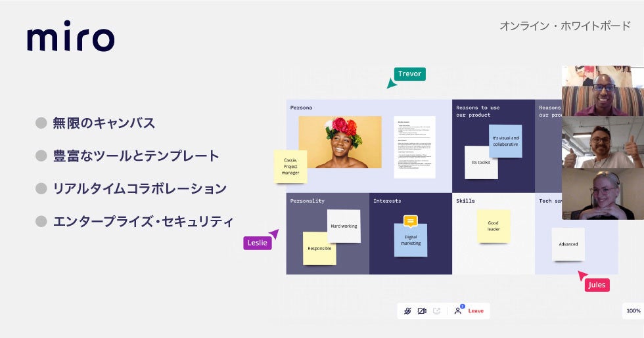Image resolution: width=644 pixels, height=338 pixels.
Task: Open the participants icon
Action: tap(459, 310)
